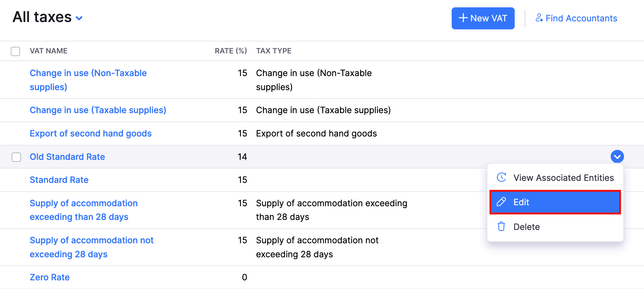
Task: Expand the All taxes view dropdown
Action: [79, 18]
